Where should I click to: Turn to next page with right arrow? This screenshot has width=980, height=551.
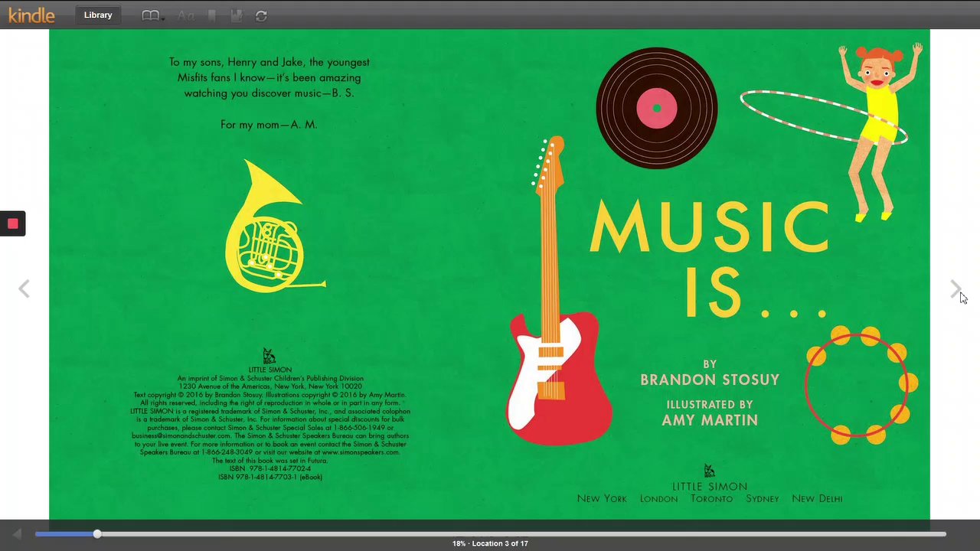click(955, 289)
